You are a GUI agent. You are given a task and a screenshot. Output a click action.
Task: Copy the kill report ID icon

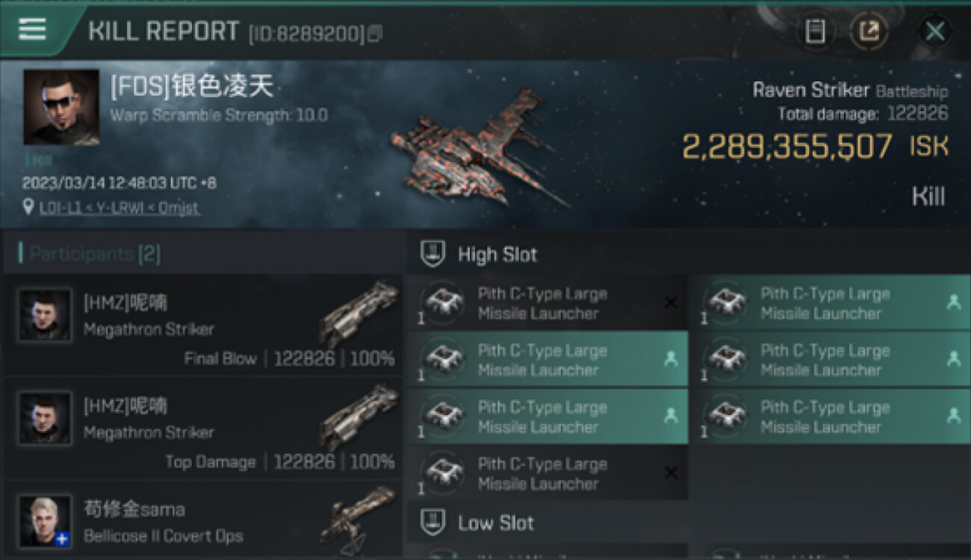point(375,34)
